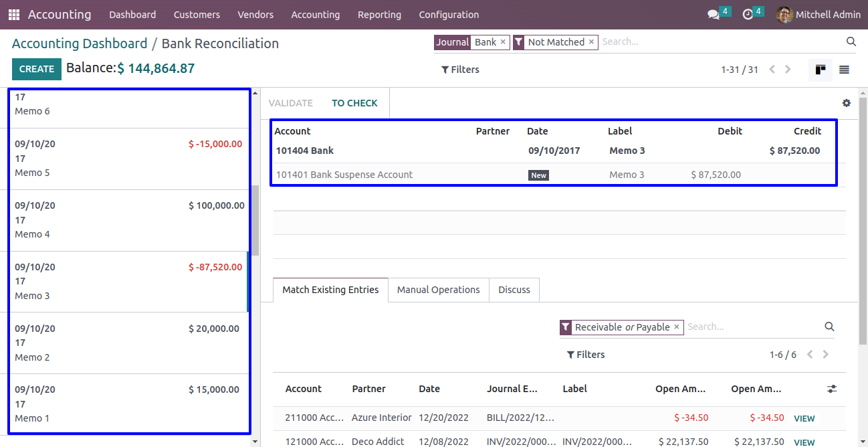Open the gear settings icon

tap(846, 103)
